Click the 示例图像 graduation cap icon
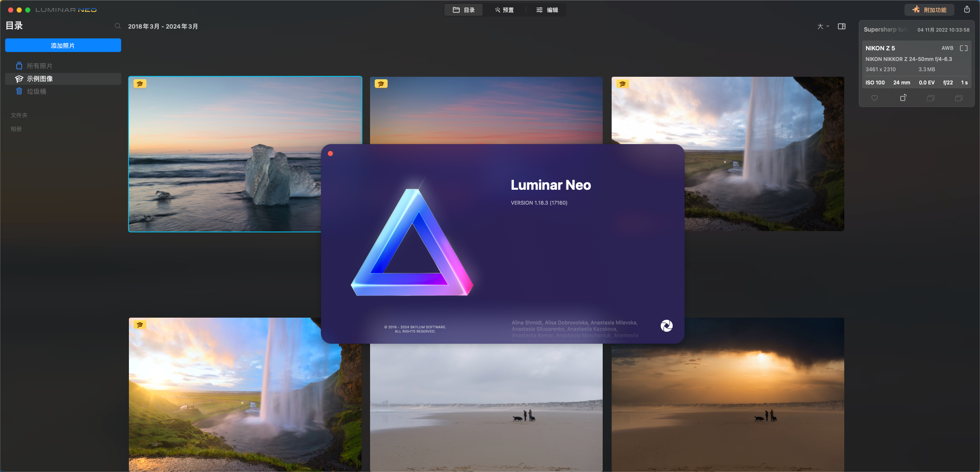Image resolution: width=980 pixels, height=472 pixels. click(x=19, y=78)
